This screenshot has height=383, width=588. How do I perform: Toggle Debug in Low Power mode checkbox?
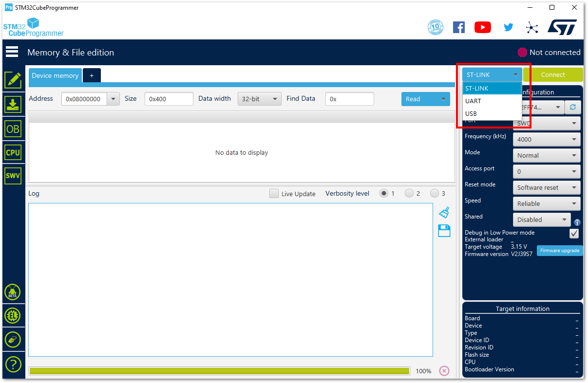574,234
